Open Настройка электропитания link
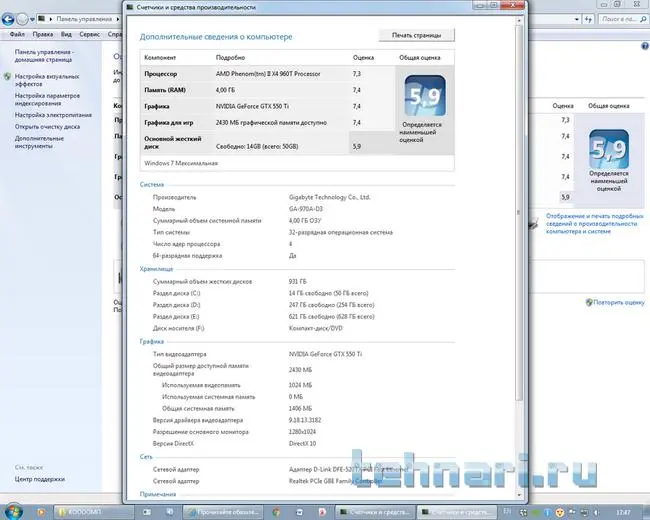Screen dimensions: 650x520 click(53, 115)
